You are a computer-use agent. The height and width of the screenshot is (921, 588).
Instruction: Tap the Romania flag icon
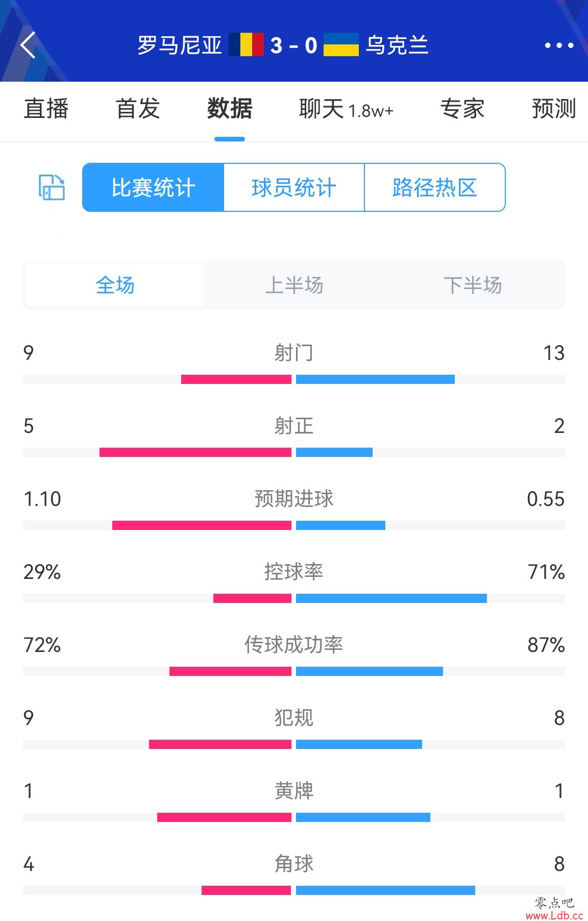click(246, 44)
